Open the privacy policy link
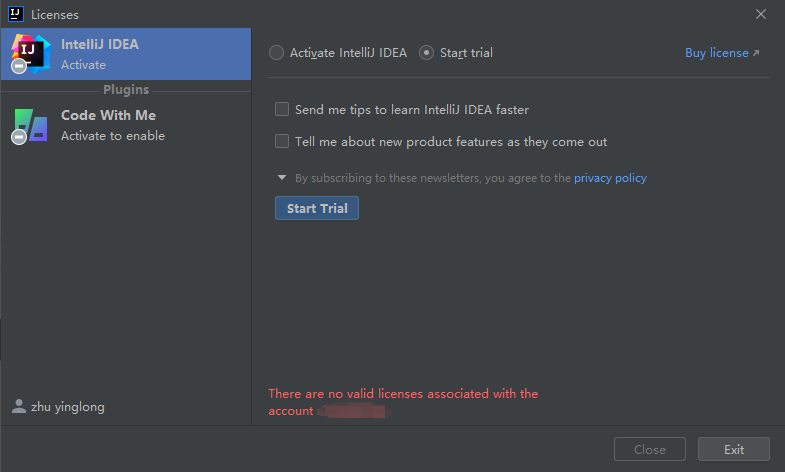 pyautogui.click(x=610, y=178)
